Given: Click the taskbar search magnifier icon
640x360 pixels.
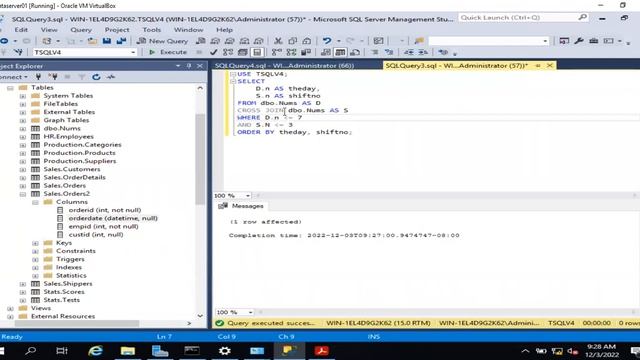Looking at the screenshot, I should point(31,351).
